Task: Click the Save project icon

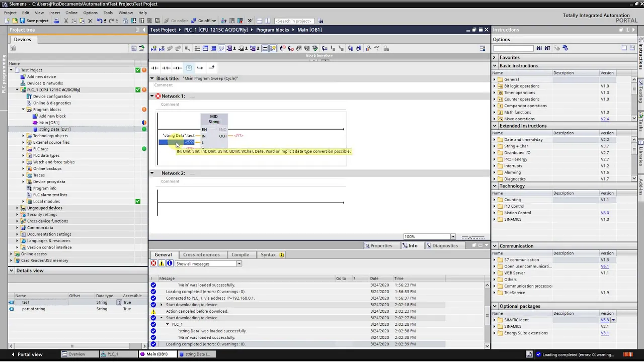Action: click(x=22, y=21)
